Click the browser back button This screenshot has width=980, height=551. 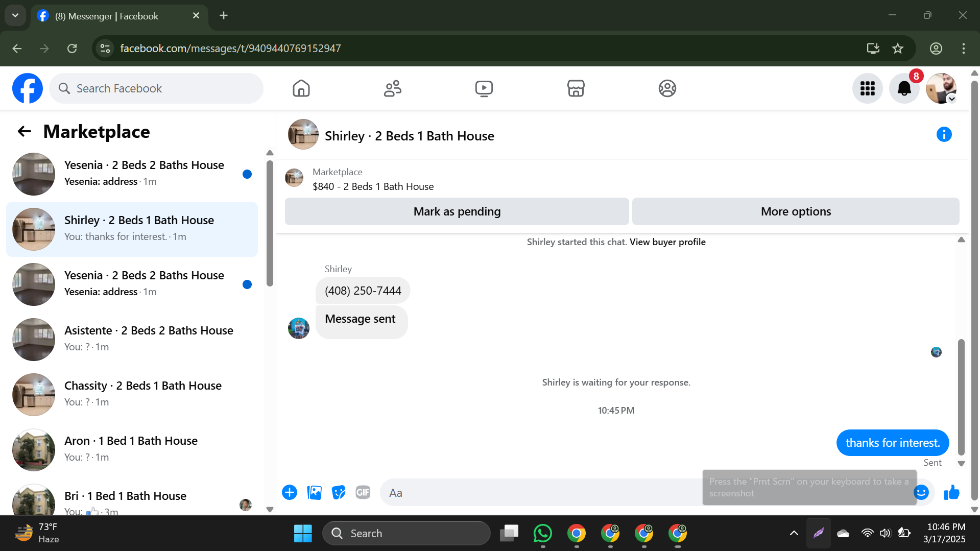click(x=17, y=49)
